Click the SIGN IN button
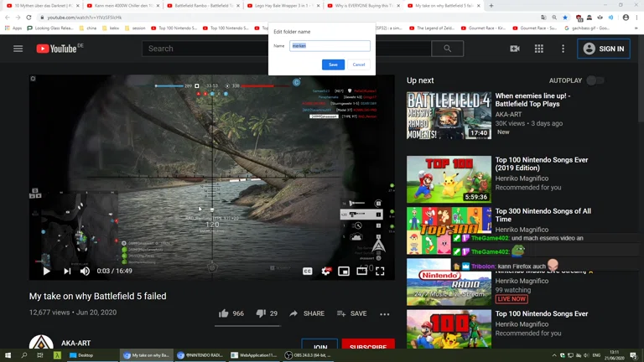 [604, 49]
